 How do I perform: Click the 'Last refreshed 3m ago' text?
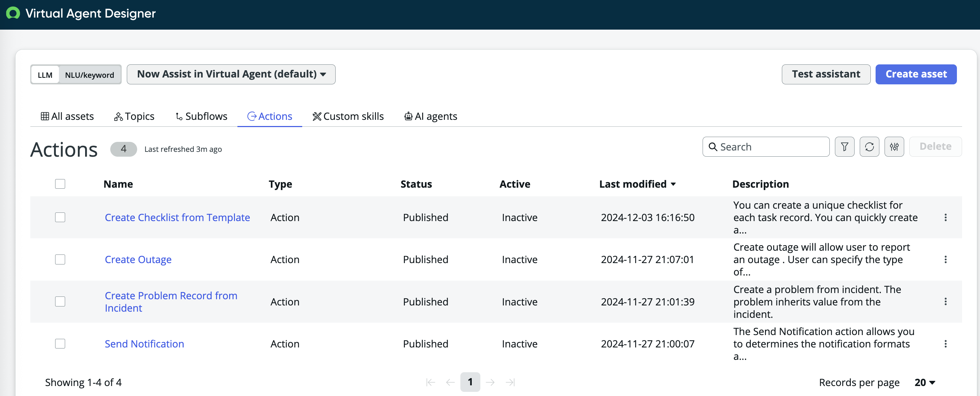pos(183,149)
